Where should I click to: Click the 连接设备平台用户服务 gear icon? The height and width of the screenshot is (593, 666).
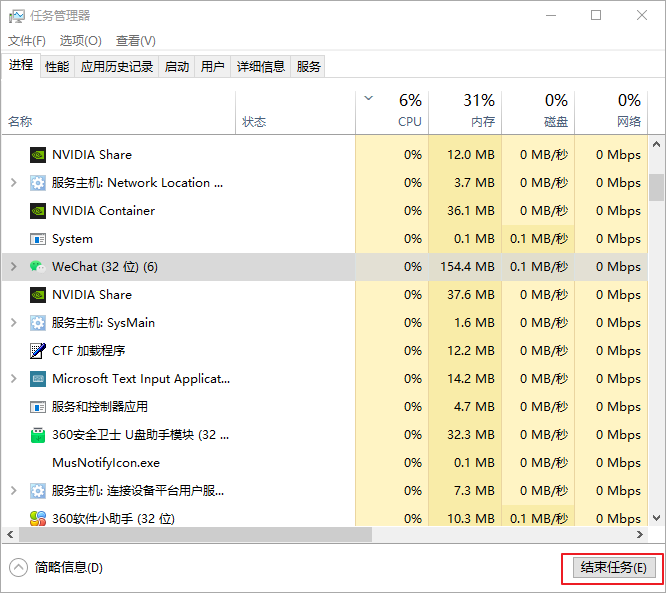[38, 491]
